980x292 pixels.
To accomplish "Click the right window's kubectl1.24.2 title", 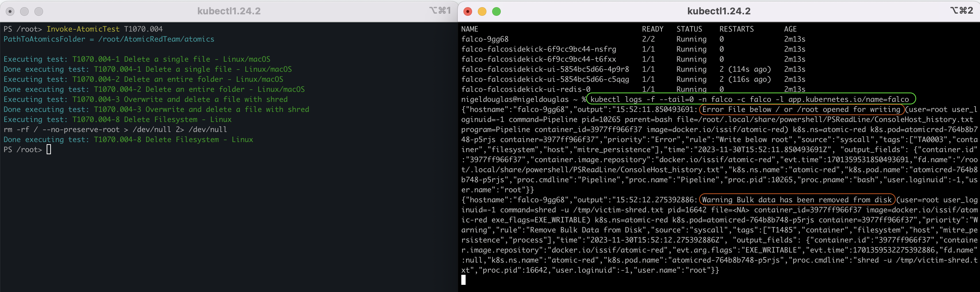I will click(x=718, y=11).
